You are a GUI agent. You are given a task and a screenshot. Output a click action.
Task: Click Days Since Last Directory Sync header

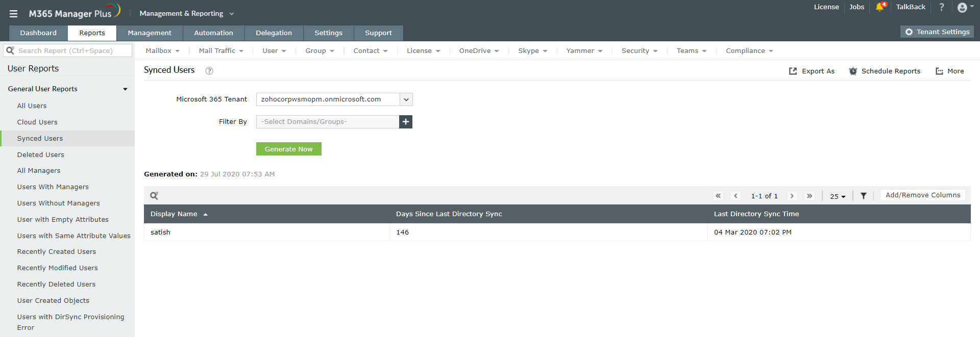pos(449,214)
